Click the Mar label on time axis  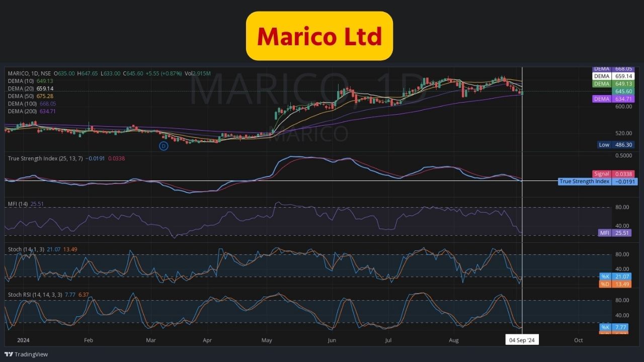click(x=151, y=340)
